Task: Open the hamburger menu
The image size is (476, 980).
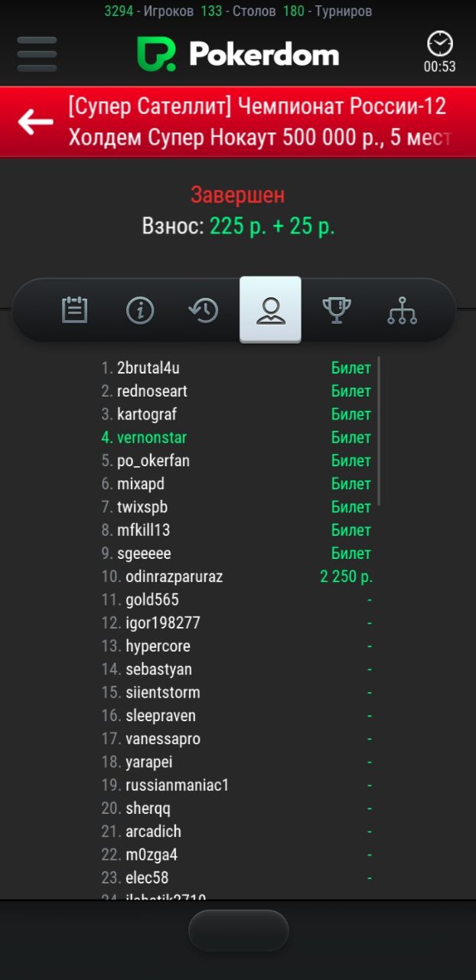Action: 37,54
